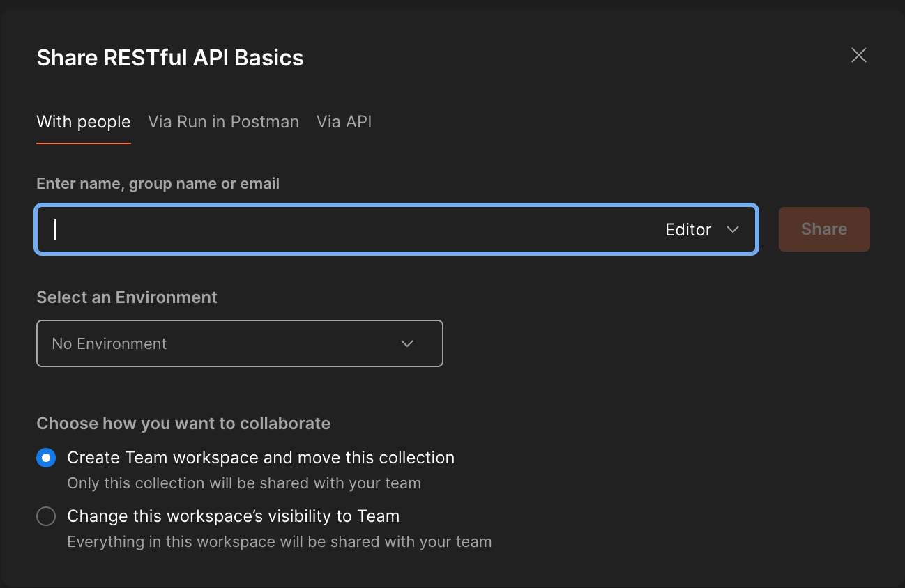Switch to the With people tab
The width and height of the screenshot is (905, 588).
coord(84,122)
